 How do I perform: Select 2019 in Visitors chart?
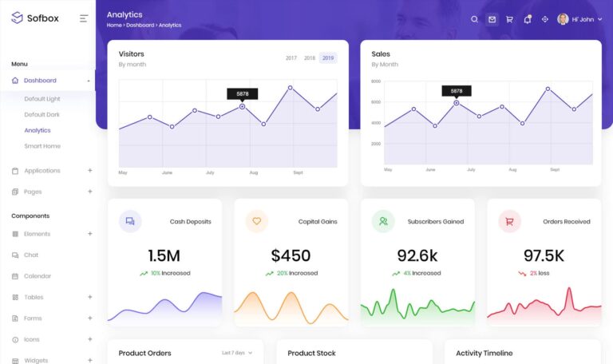click(x=328, y=58)
